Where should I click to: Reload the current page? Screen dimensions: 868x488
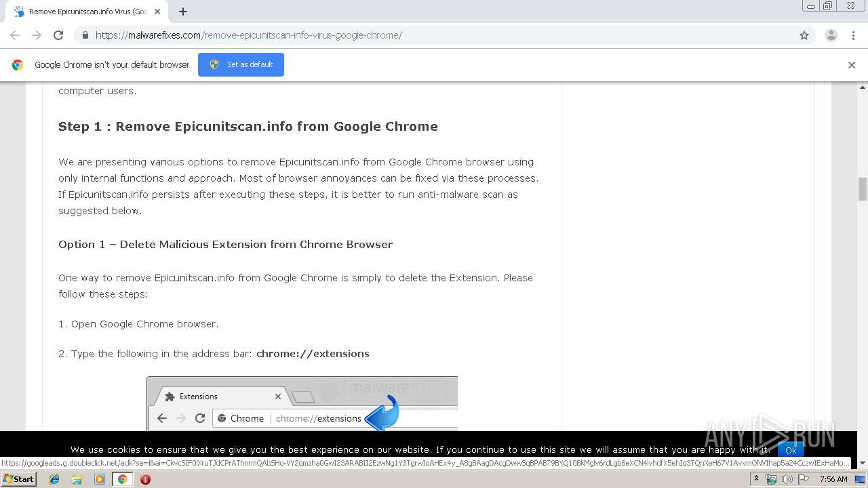point(58,35)
